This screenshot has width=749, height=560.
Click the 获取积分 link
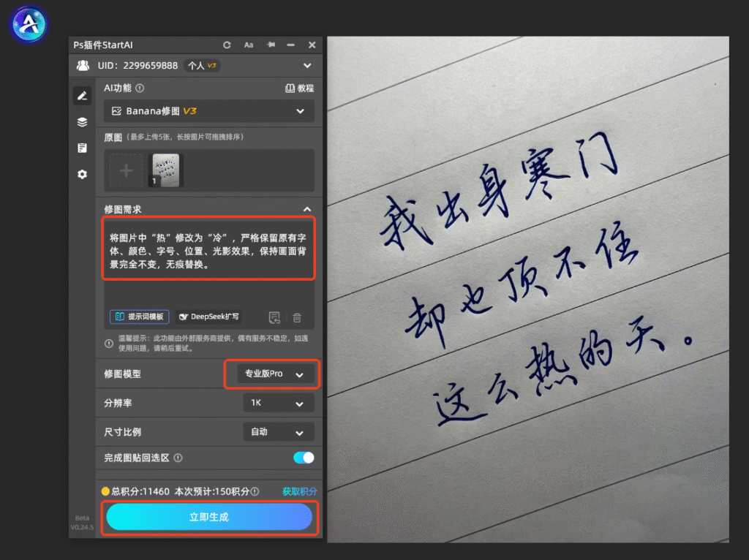pos(299,491)
